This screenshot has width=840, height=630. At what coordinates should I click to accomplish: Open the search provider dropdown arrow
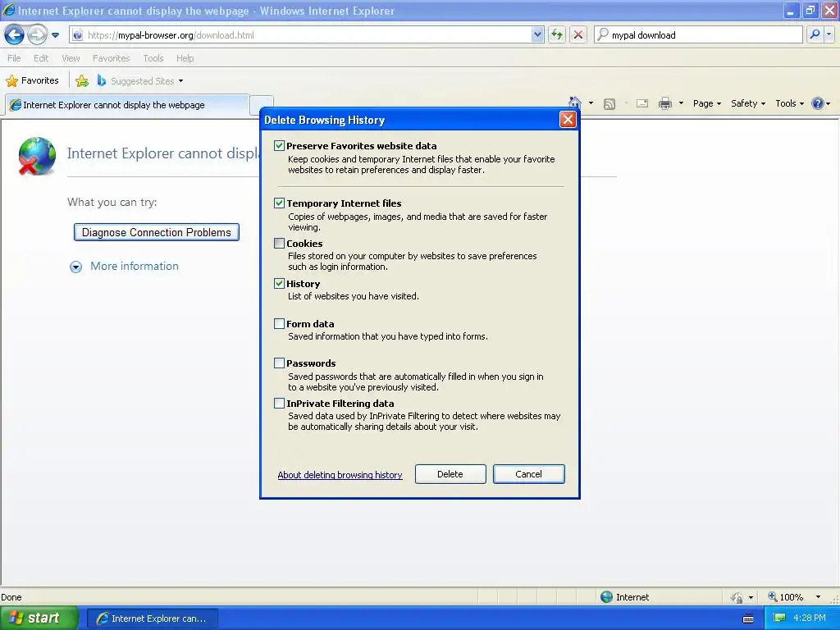coord(829,34)
